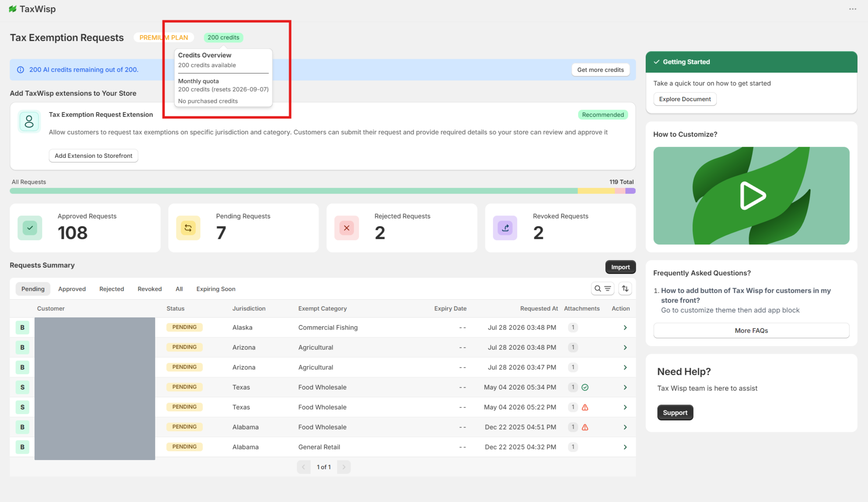This screenshot has height=502, width=868.
Task: Click the Approved Requests checkmark icon
Action: pos(30,228)
